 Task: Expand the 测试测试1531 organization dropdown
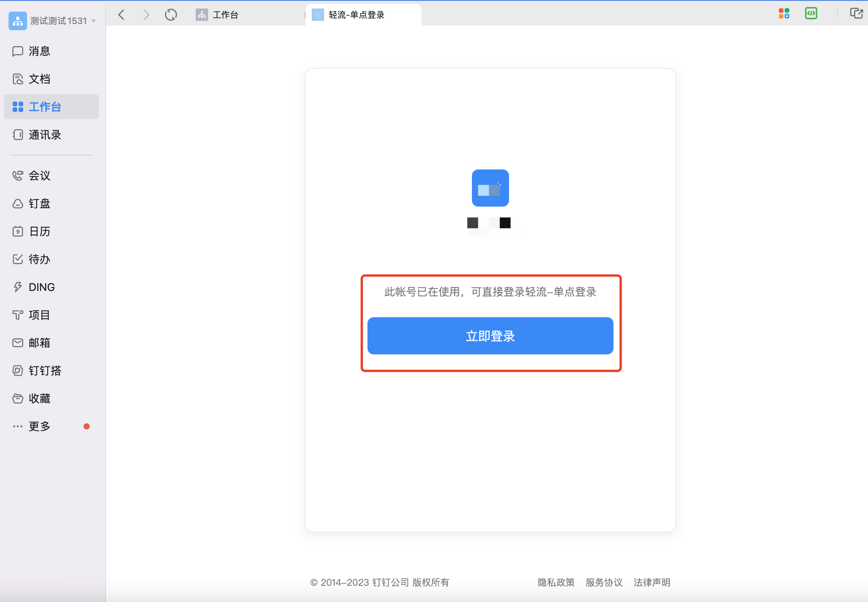[x=94, y=21]
